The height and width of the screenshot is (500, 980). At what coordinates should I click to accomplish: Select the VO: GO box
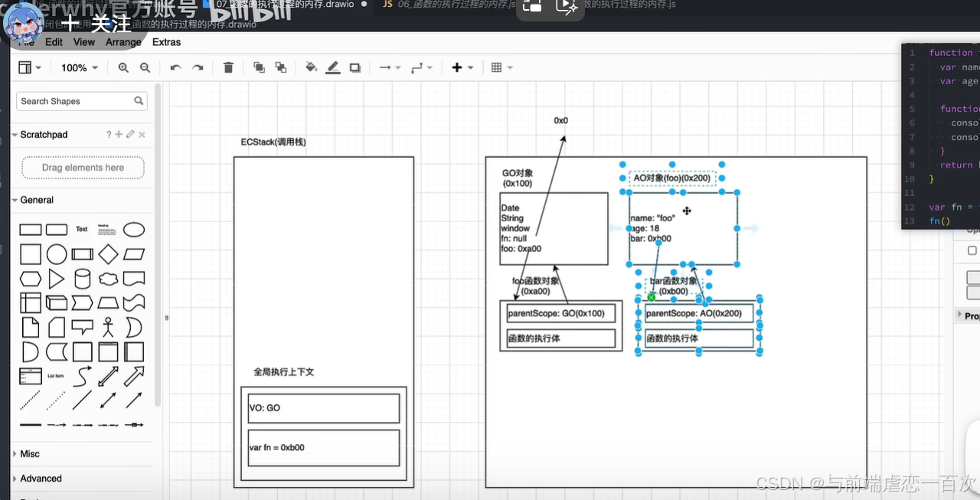323,408
